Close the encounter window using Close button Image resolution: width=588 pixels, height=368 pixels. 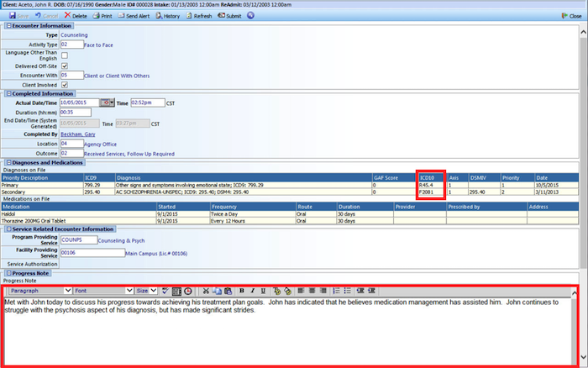pos(571,16)
